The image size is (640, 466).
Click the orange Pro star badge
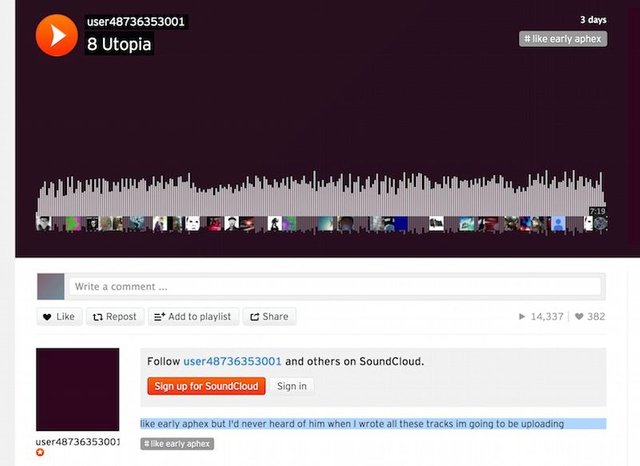click(40, 452)
